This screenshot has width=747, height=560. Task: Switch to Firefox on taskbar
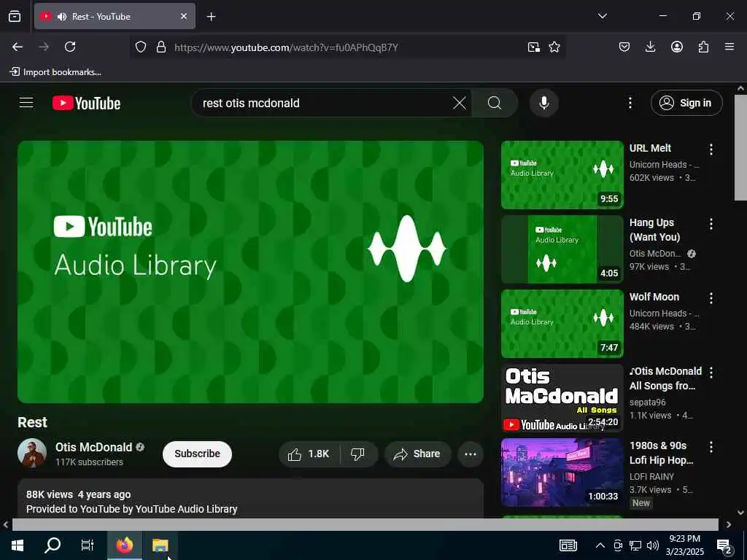[124, 545]
